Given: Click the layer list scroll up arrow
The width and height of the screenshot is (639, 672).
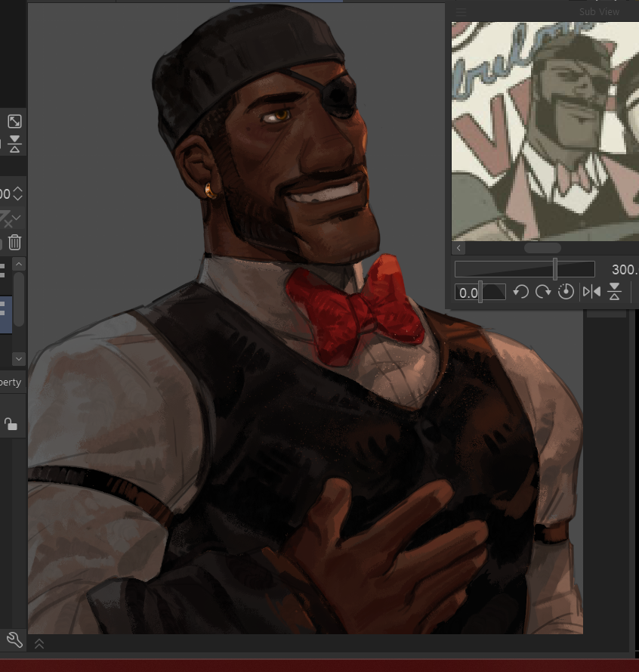Looking at the screenshot, I should [19, 264].
